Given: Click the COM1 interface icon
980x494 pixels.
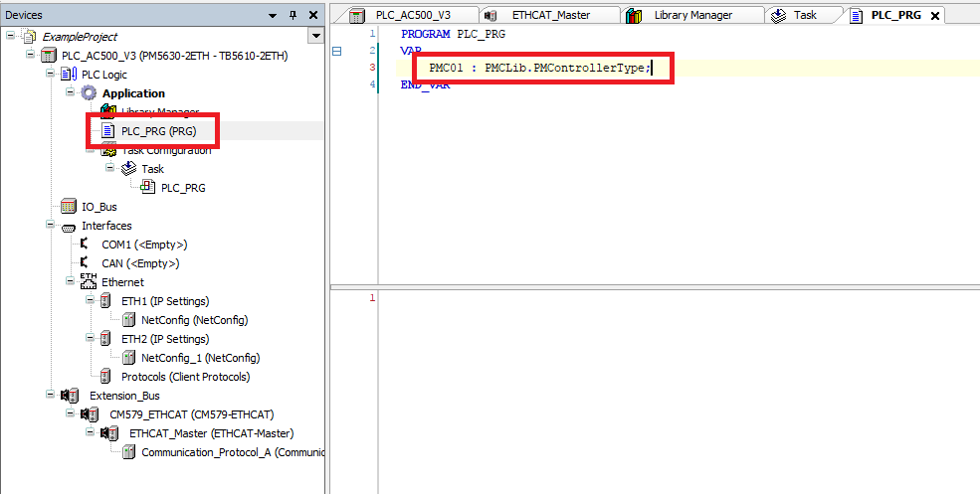Looking at the screenshot, I should pyautogui.click(x=85, y=245).
